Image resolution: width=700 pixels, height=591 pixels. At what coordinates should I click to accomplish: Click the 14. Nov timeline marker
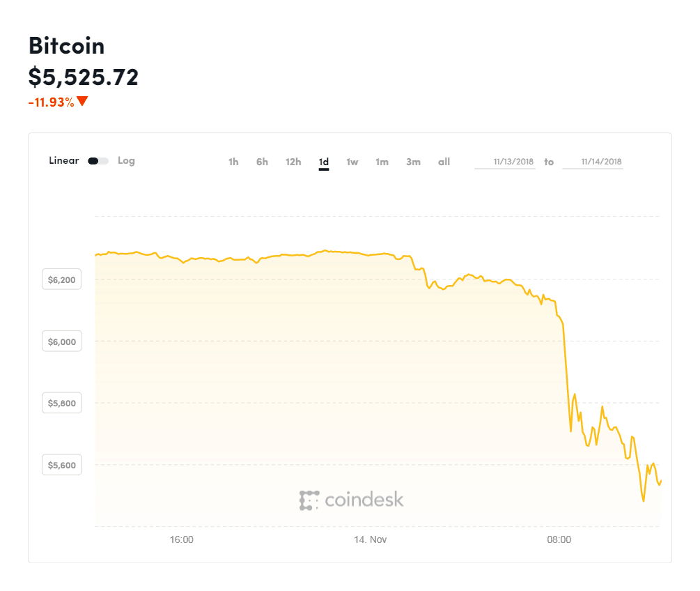370,539
